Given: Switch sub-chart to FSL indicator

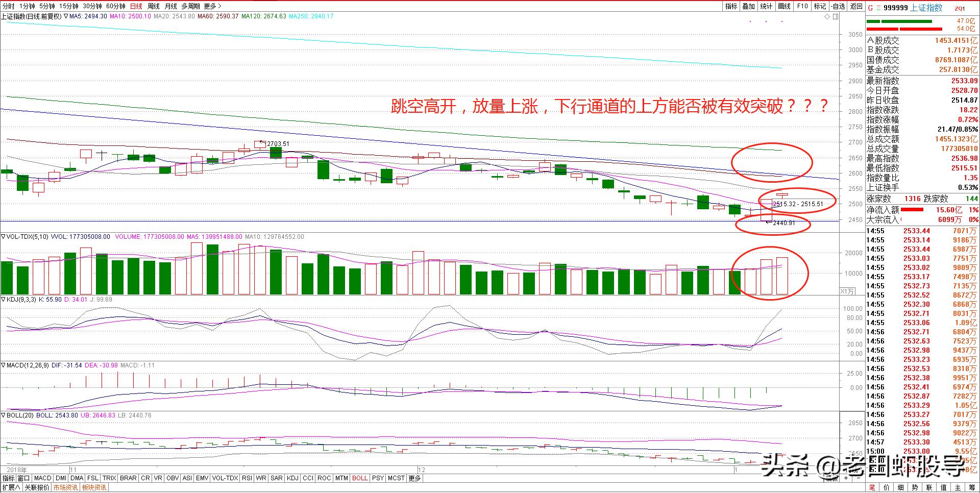Looking at the screenshot, I should tap(93, 478).
